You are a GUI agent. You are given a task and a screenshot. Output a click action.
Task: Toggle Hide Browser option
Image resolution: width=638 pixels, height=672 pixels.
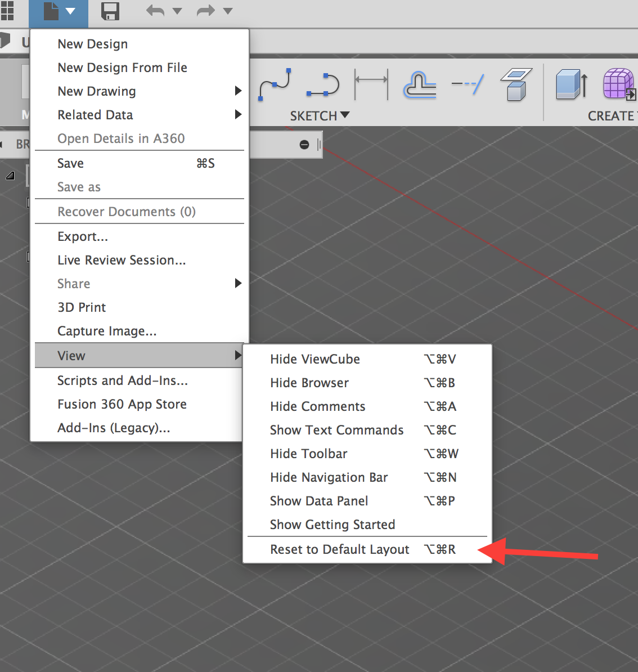[367, 382]
